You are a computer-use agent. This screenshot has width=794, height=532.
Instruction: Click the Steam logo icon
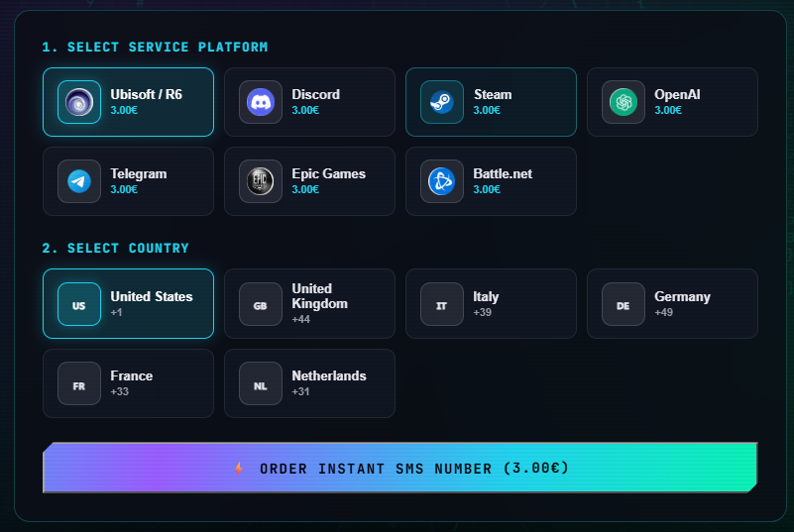(441, 102)
